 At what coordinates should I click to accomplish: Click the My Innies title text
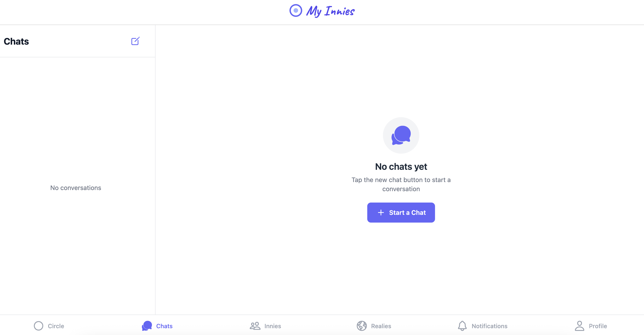(x=330, y=11)
